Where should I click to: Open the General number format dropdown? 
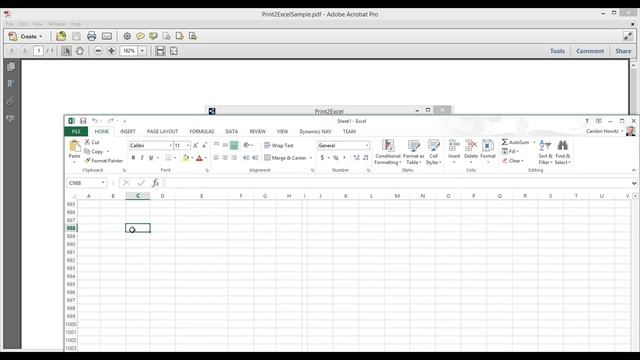(367, 145)
